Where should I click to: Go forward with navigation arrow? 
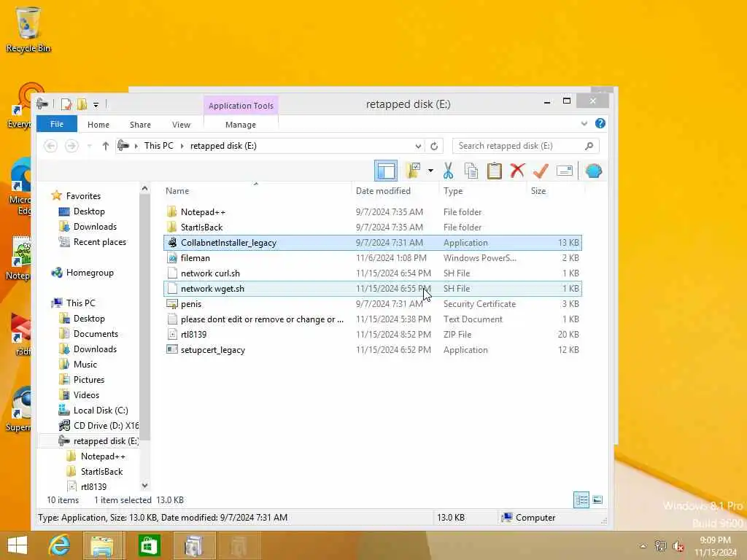coord(71,146)
